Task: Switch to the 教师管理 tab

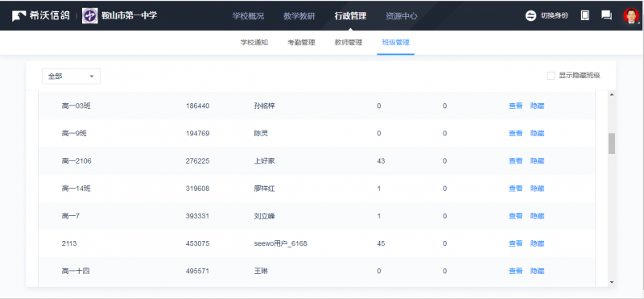Action: pos(349,43)
